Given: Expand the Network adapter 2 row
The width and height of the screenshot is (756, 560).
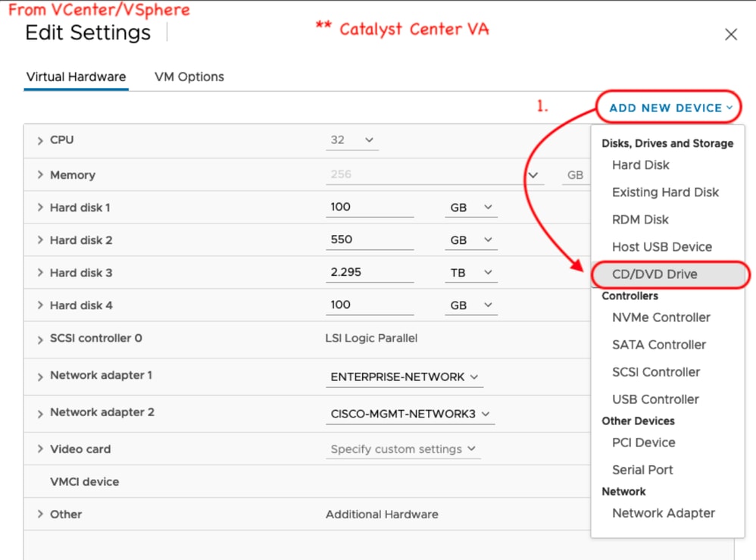Looking at the screenshot, I should click(x=40, y=413).
